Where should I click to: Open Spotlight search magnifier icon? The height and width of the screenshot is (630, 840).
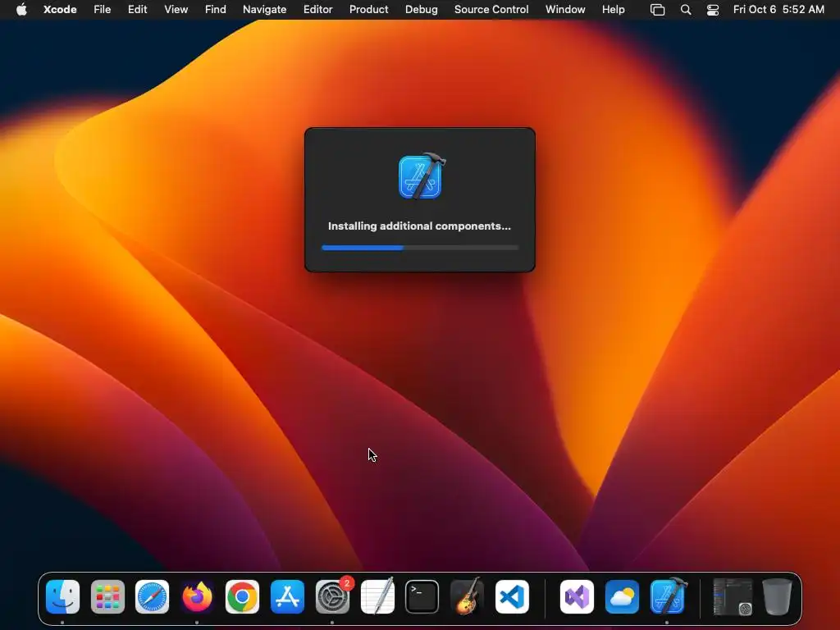coord(686,10)
